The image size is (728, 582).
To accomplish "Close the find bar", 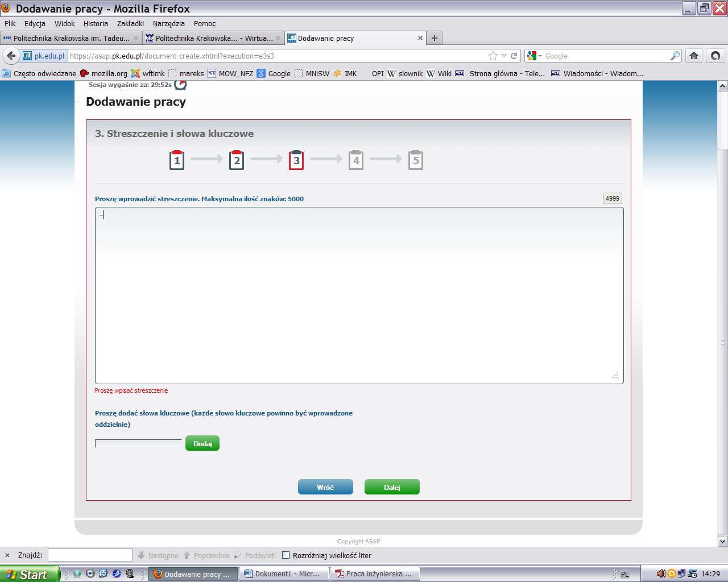I will (7, 555).
